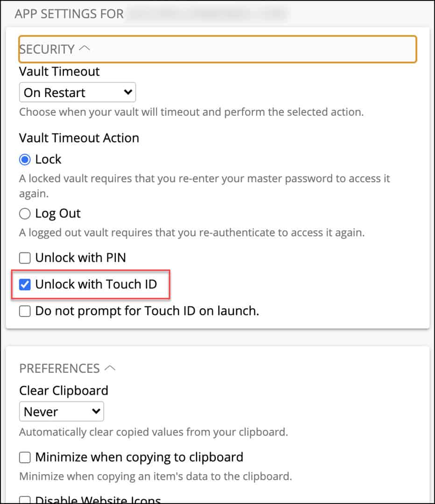Enable the Unlock with PIN checkbox

(x=24, y=257)
